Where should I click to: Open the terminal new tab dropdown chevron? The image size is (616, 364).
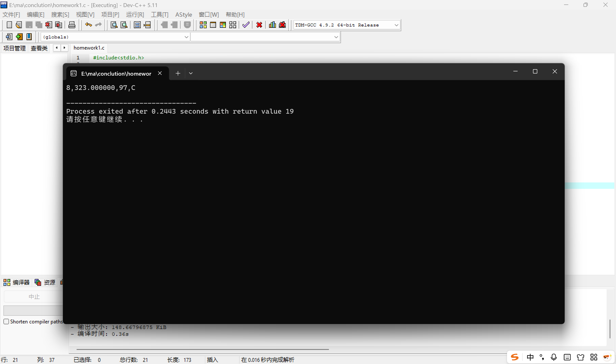point(191,73)
